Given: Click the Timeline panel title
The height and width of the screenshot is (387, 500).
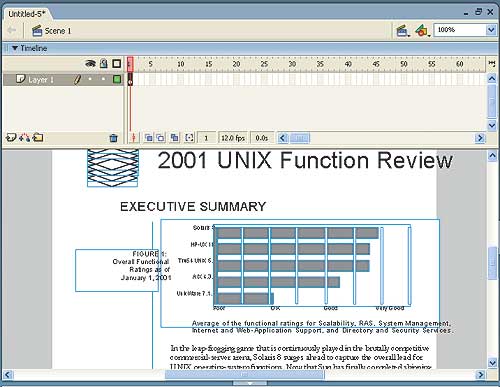Looking at the screenshot, I should [33, 48].
